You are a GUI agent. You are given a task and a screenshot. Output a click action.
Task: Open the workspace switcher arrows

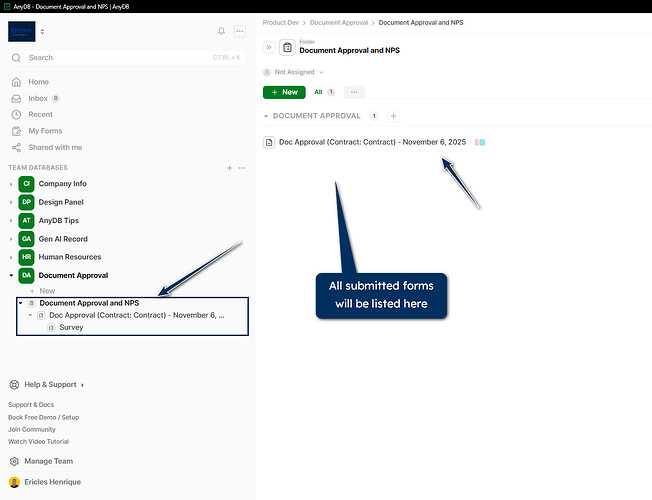(x=42, y=31)
